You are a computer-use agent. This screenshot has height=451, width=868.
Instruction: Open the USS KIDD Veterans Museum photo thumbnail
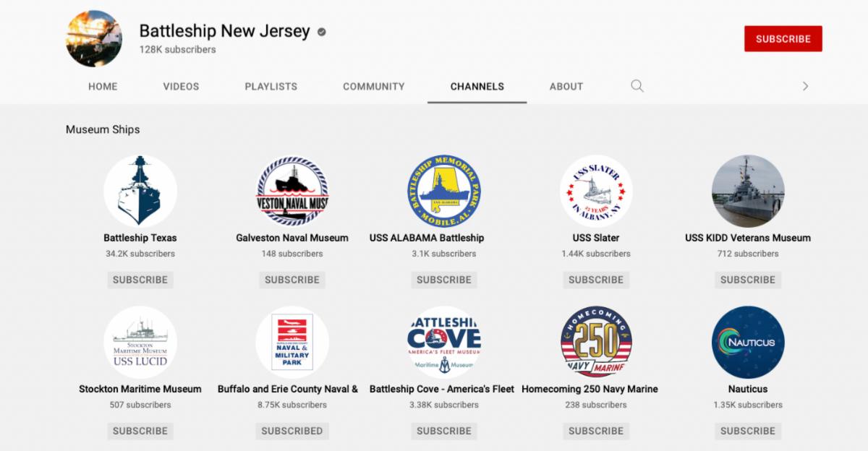tap(748, 192)
